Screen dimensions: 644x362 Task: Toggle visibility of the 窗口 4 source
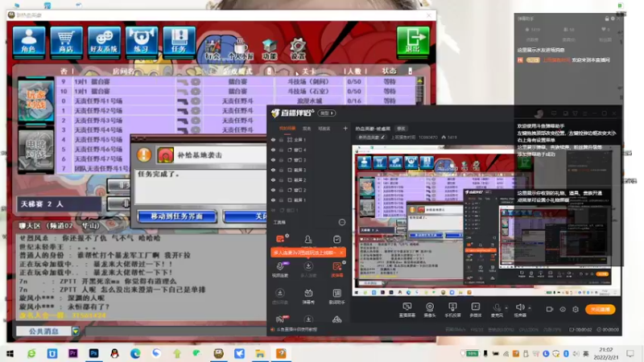coord(273,150)
